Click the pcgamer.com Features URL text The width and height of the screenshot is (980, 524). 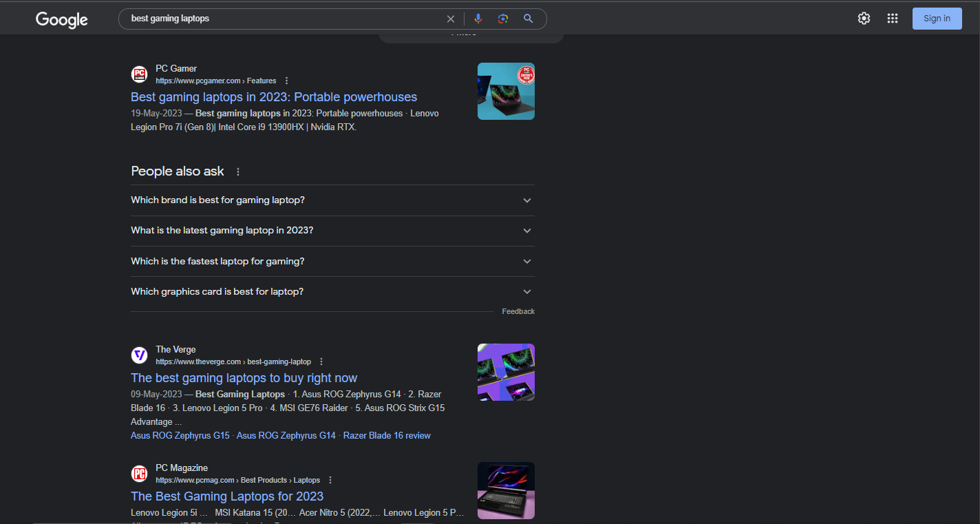(216, 81)
